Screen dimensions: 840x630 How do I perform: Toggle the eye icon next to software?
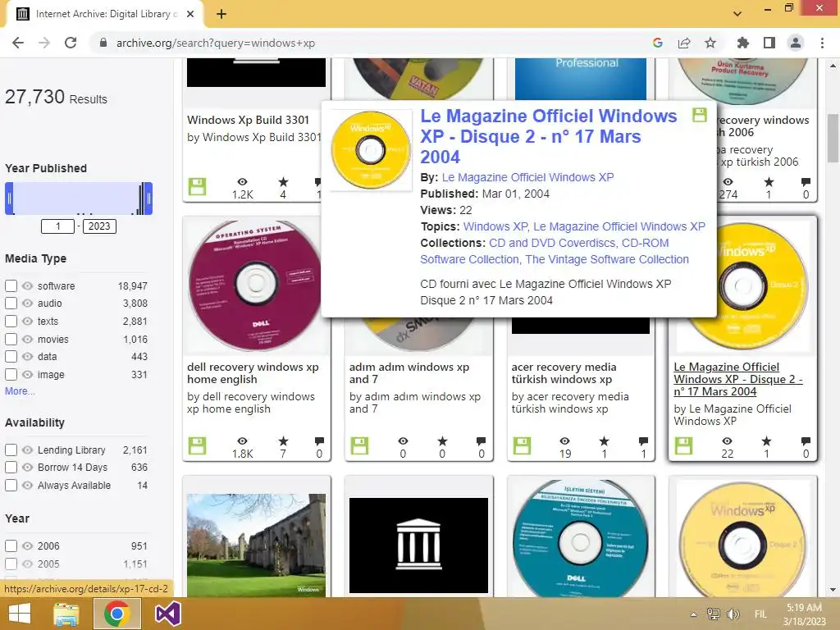(27, 286)
